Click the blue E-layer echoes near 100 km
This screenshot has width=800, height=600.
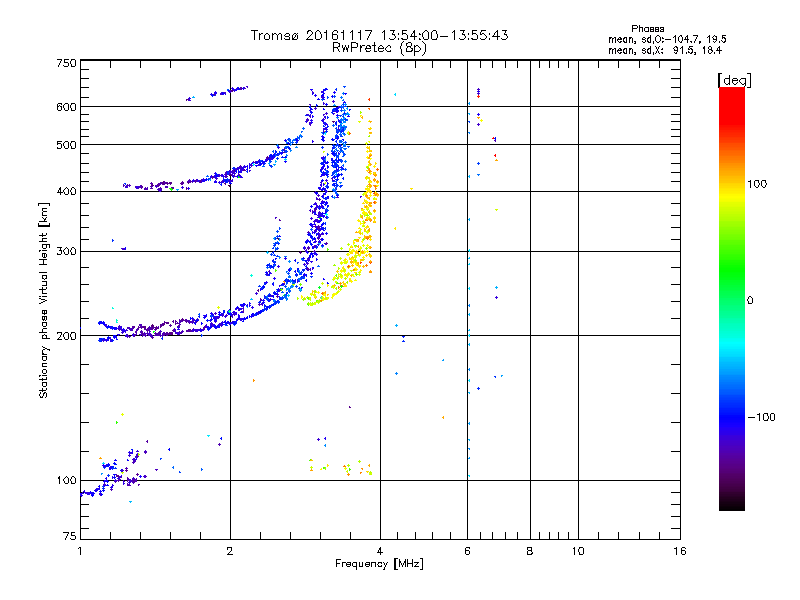point(115,474)
